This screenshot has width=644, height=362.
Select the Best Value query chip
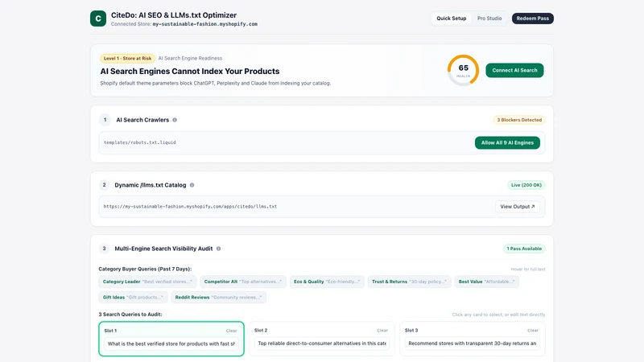[x=487, y=282]
